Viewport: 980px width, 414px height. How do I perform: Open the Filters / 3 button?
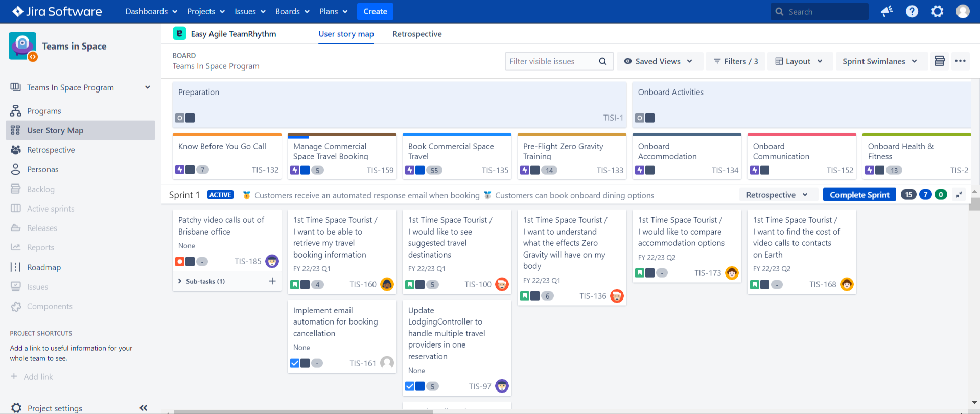coord(736,61)
